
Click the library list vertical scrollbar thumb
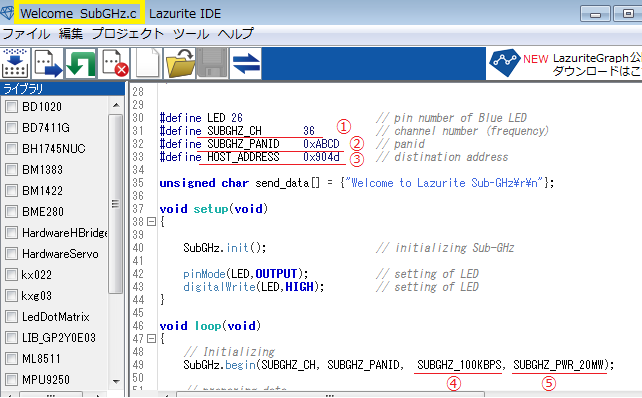pyautogui.click(x=116, y=204)
